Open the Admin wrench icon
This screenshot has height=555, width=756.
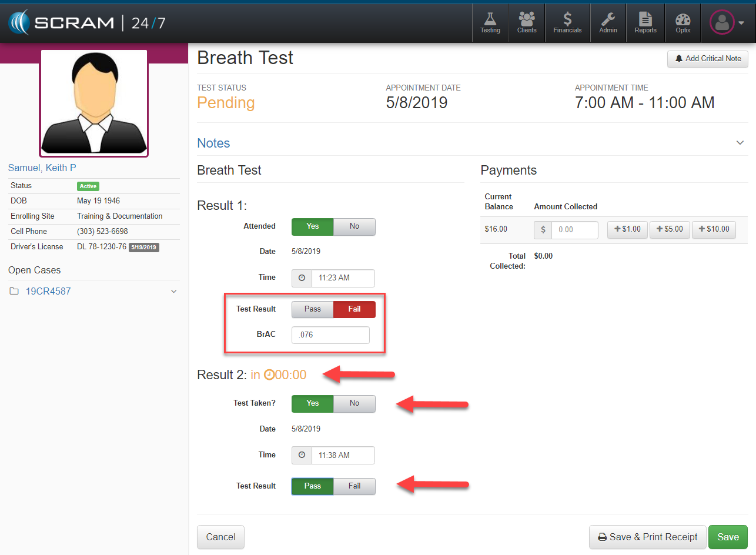608,23
